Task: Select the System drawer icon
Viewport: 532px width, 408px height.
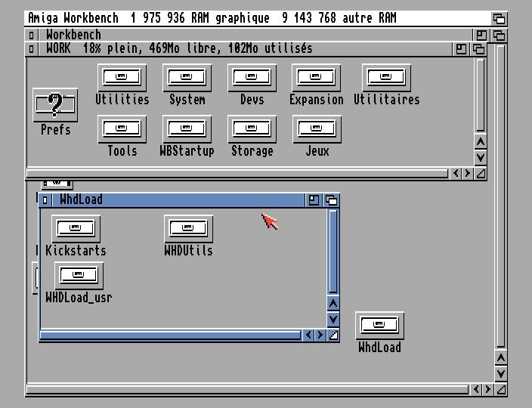Action: point(187,78)
